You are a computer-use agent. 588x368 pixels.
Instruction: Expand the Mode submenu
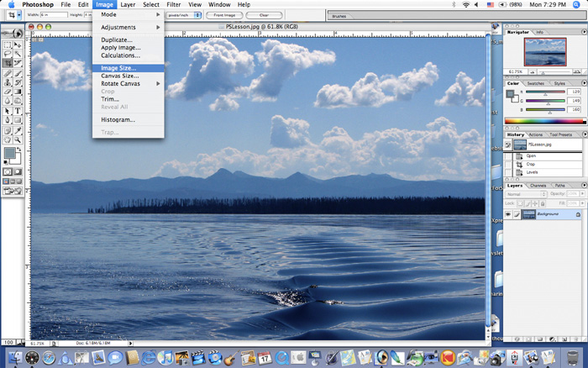(129, 14)
